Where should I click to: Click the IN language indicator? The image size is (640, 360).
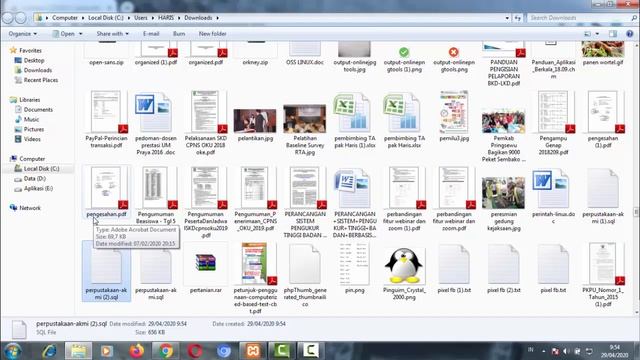[x=531, y=350]
